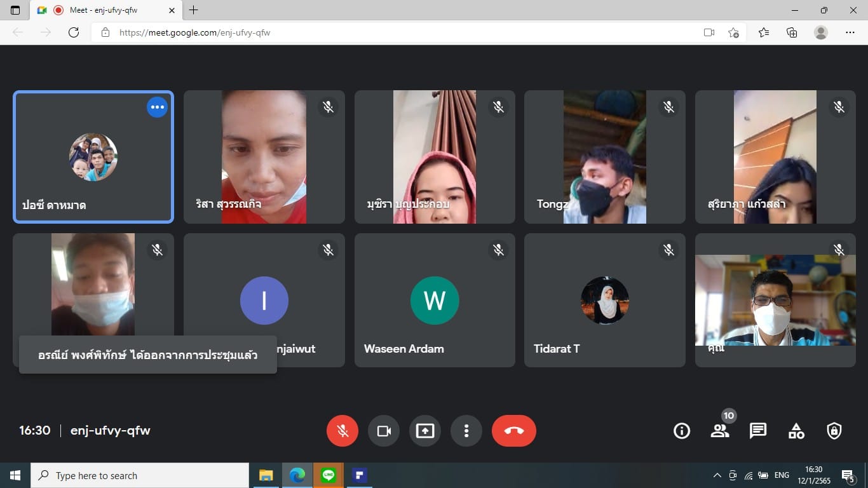Open LINE app from the taskbar
This screenshot has height=488, width=868.
click(x=329, y=475)
